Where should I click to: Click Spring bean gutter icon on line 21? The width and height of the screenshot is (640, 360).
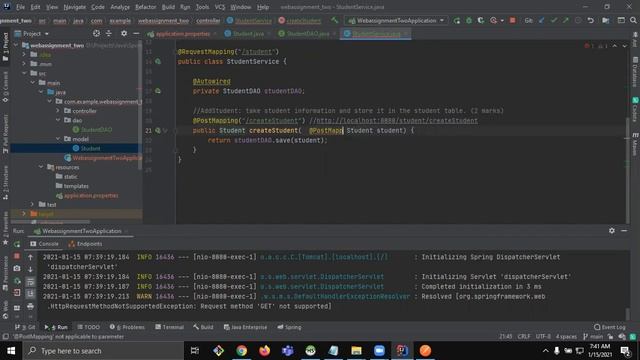[158, 131]
